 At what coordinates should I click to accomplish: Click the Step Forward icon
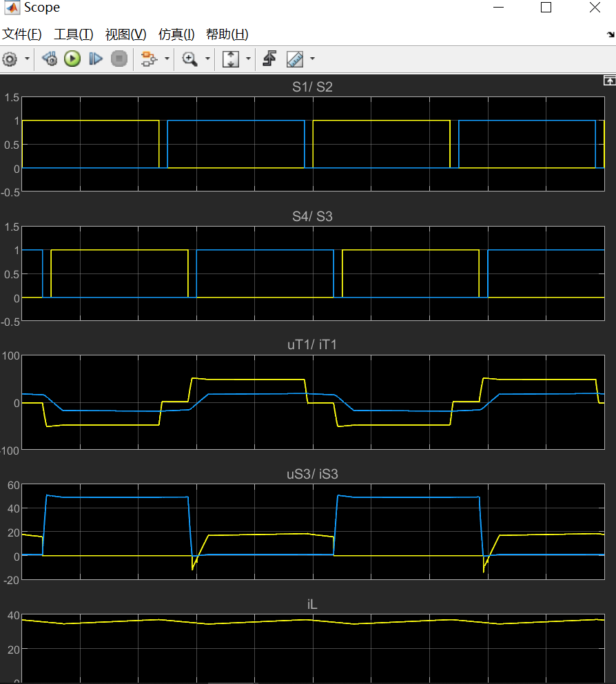(x=96, y=59)
